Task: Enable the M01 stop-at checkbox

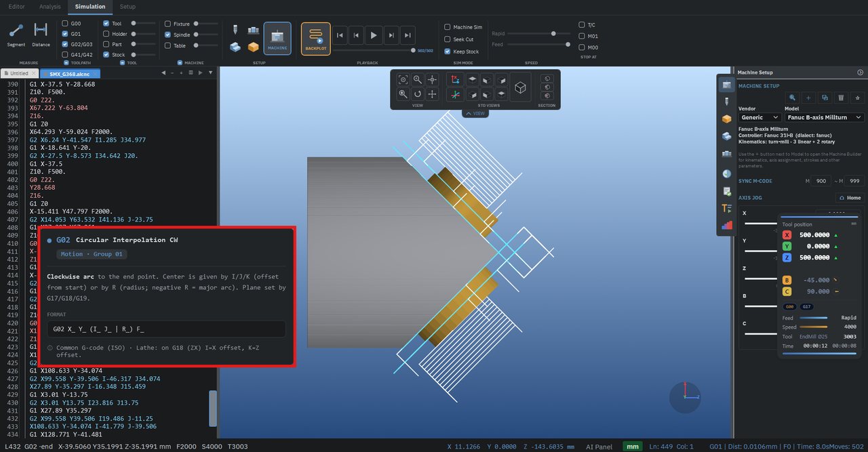Action: tap(582, 36)
